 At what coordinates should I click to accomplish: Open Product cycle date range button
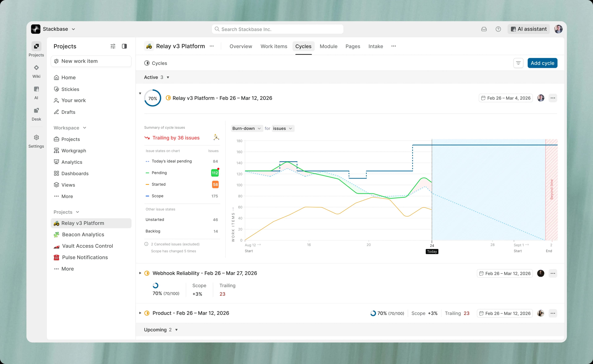coord(505,313)
